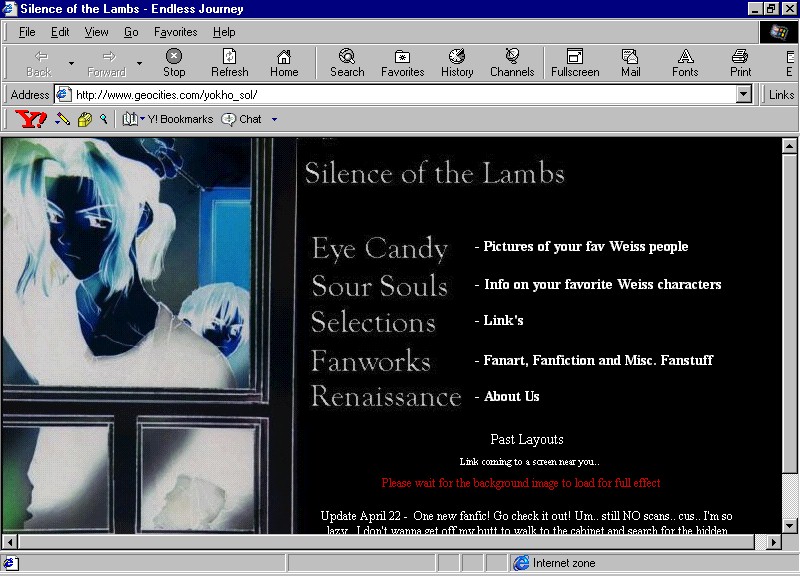Image resolution: width=800 pixels, height=576 pixels.
Task: Click the URL in the address field
Action: pyautogui.click(x=166, y=94)
